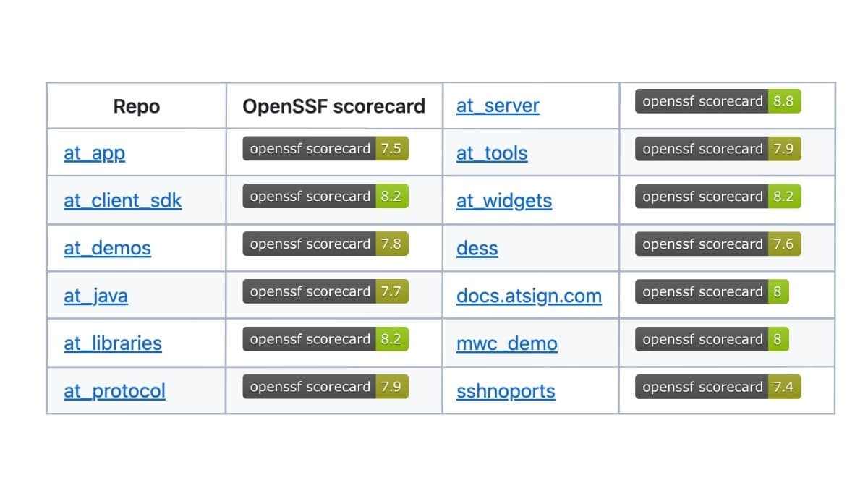Follow the at_demos link
868x488 pixels.
tap(107, 248)
